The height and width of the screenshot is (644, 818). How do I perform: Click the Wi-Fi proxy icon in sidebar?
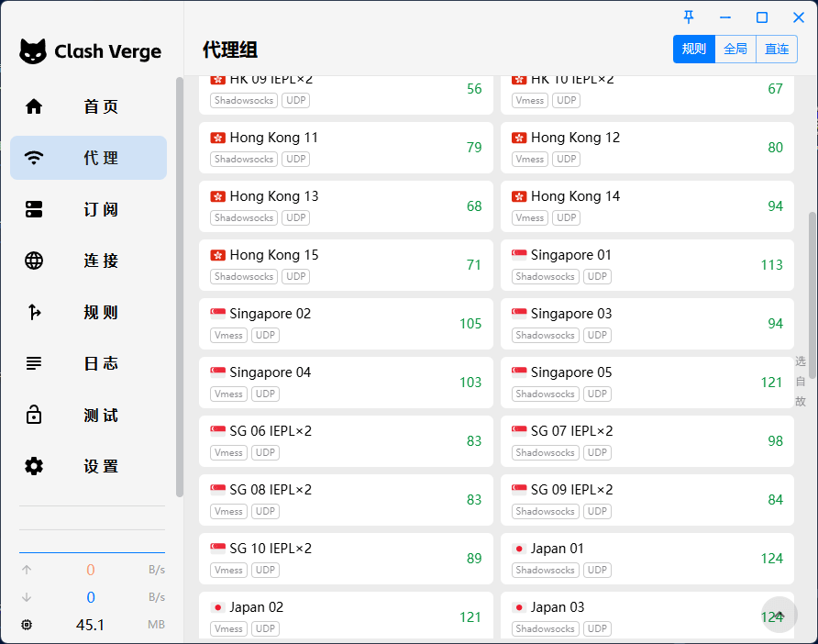(x=34, y=158)
